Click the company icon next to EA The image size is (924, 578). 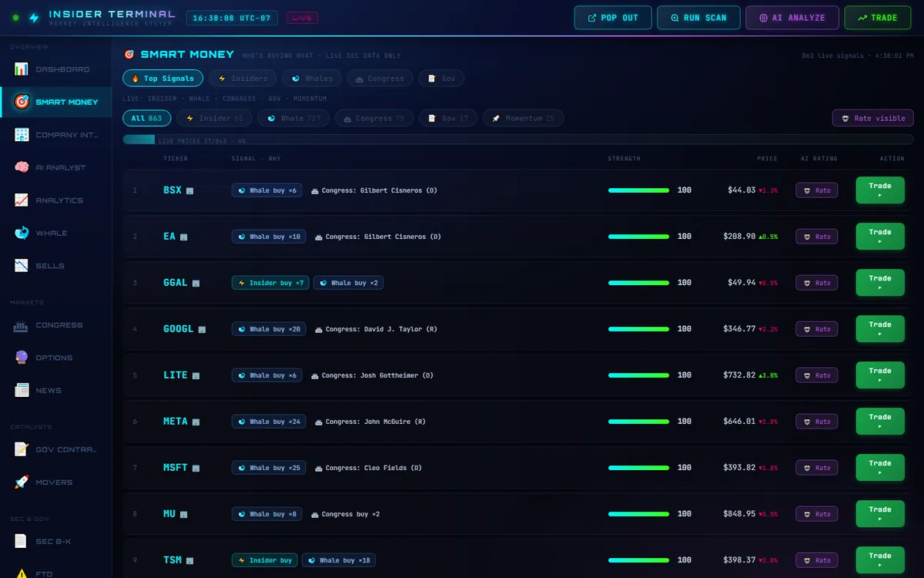(184, 237)
